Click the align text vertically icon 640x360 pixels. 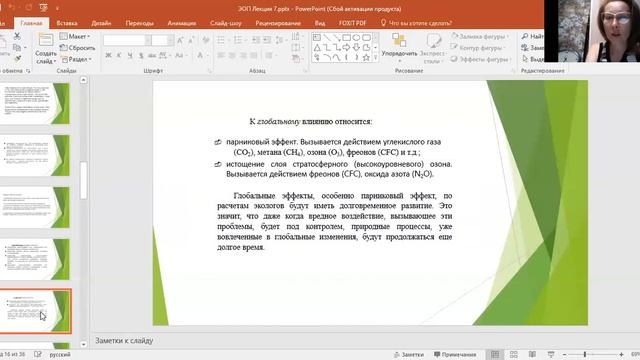coord(296,48)
